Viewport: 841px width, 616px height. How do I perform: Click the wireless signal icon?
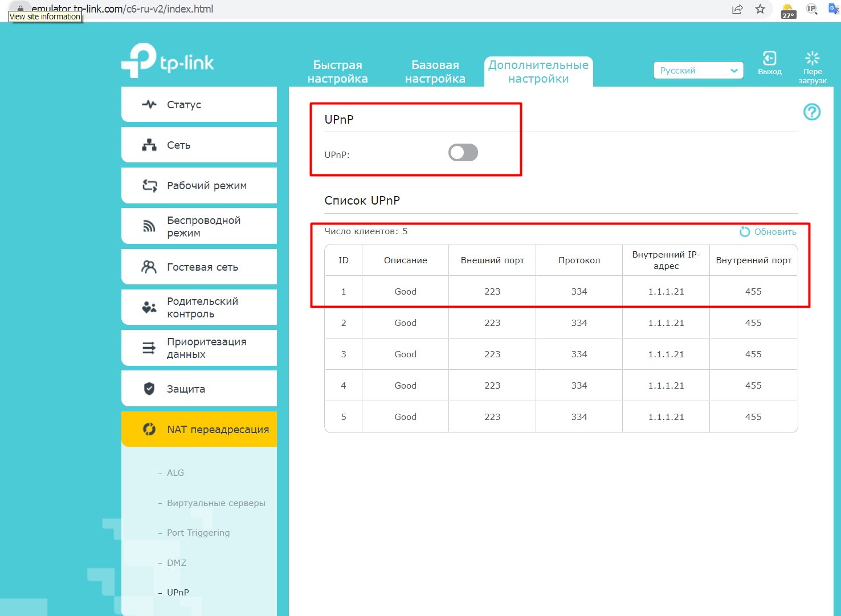tap(149, 226)
